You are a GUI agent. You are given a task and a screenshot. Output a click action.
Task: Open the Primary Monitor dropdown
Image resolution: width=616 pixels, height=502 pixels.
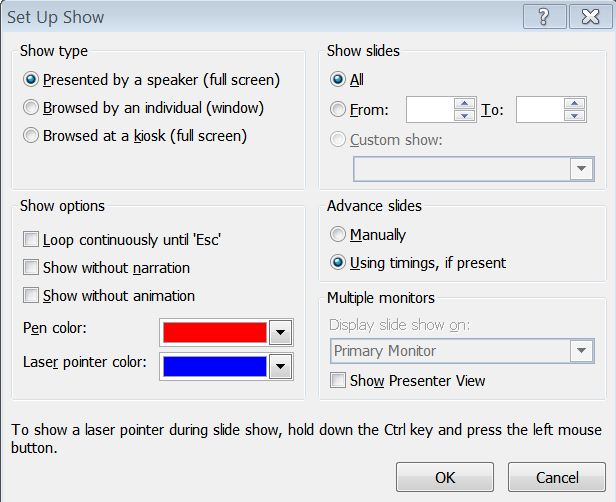pyautogui.click(x=582, y=351)
